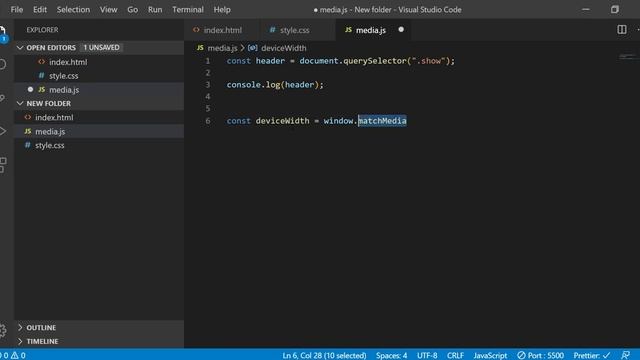This screenshot has width=640, height=360.
Task: Open the Edit menu
Action: [x=40, y=9]
